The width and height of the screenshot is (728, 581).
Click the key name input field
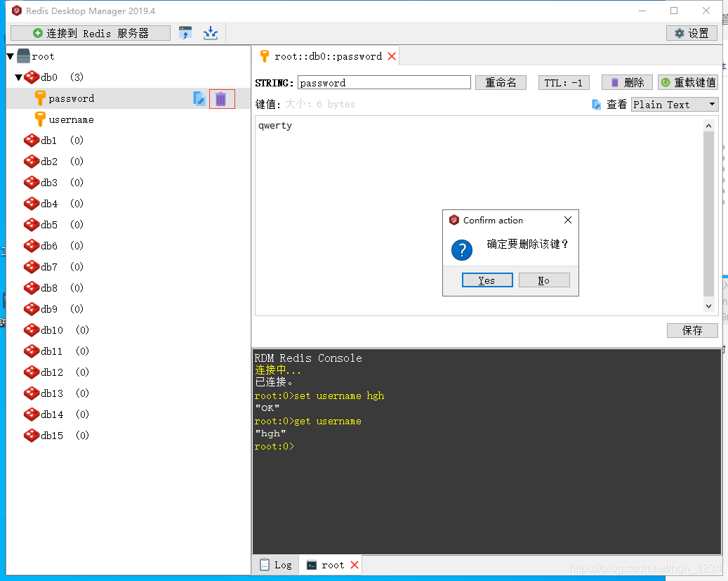384,83
